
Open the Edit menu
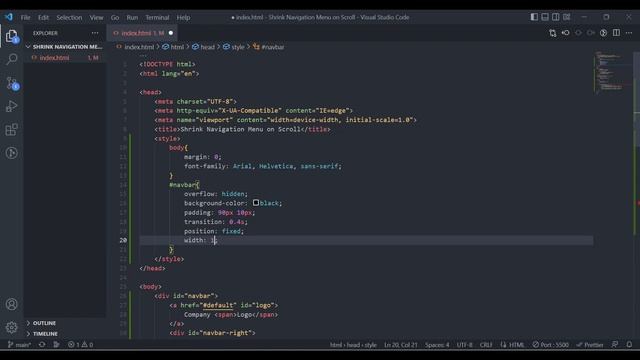(43, 18)
